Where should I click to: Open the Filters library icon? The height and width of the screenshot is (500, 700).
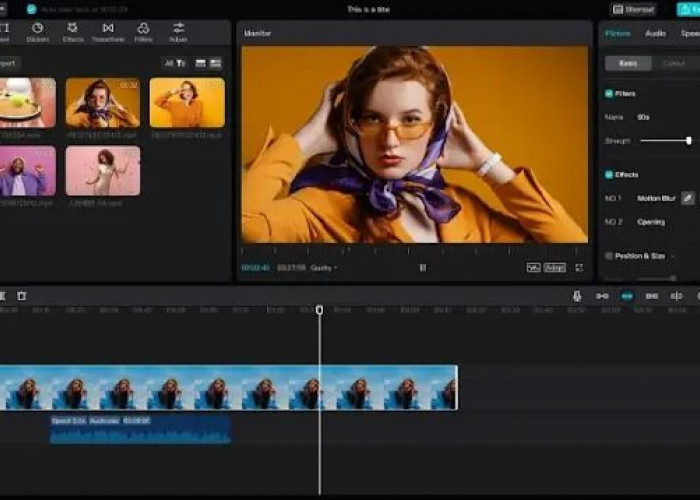point(143,33)
